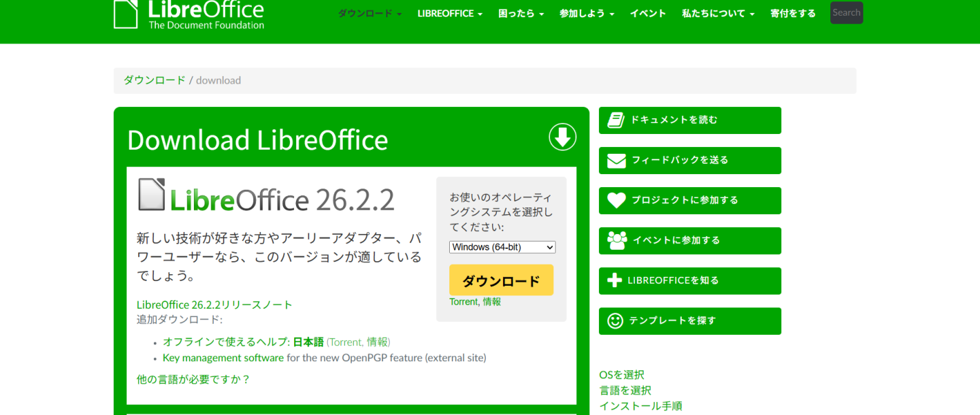The image size is (980, 415).
Task: Click the 他の言語が必要ですか？ link
Action: coord(194,380)
